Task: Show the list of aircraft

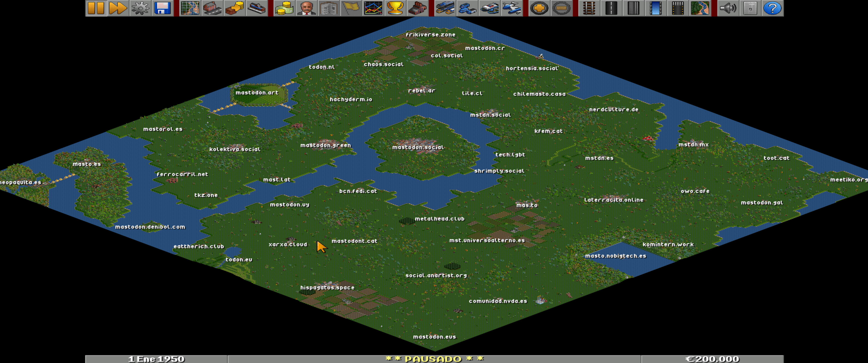Action: point(512,8)
